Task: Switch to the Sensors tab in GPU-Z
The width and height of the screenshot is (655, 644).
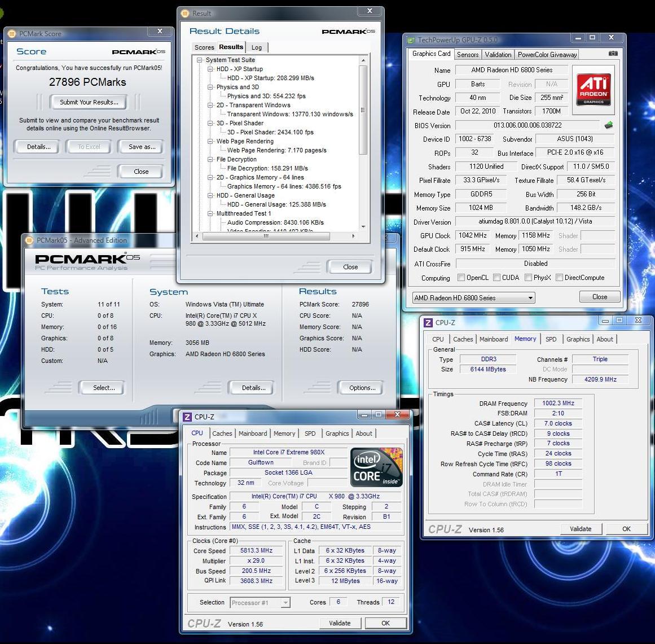Action: (x=468, y=54)
